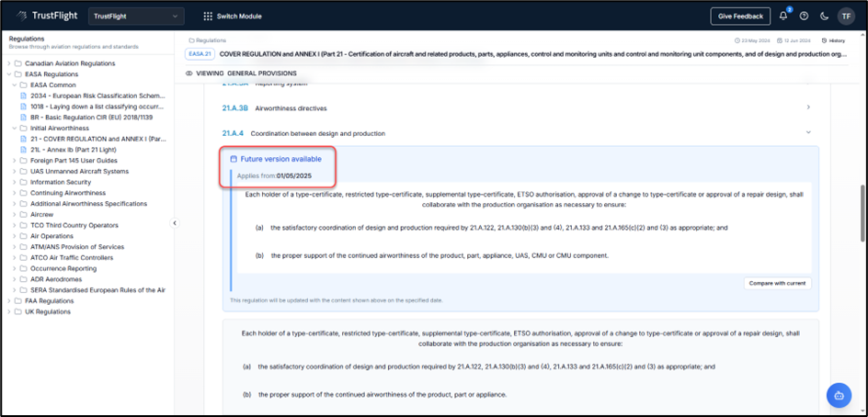Collapse the EASA Regulations folder
The width and height of the screenshot is (868, 417).
pos(10,74)
